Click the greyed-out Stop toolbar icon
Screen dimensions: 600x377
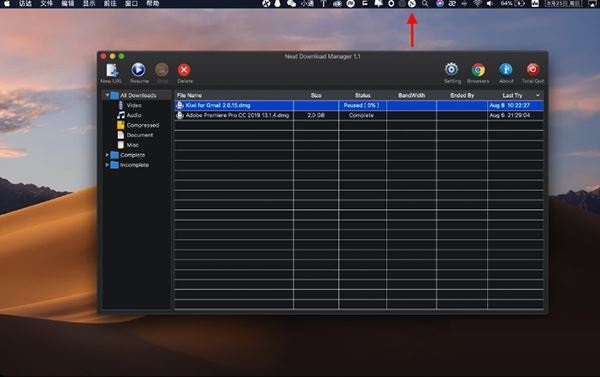click(x=162, y=70)
